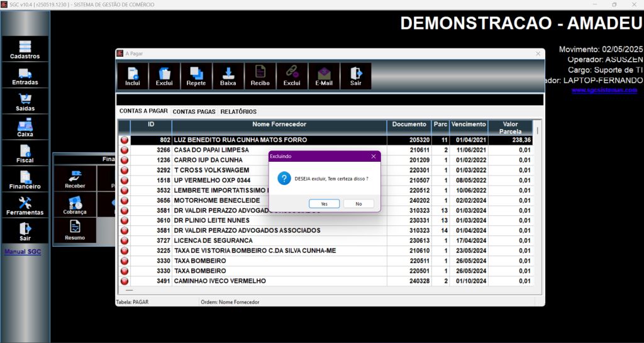Open the Caixa register module

[x=25, y=127]
